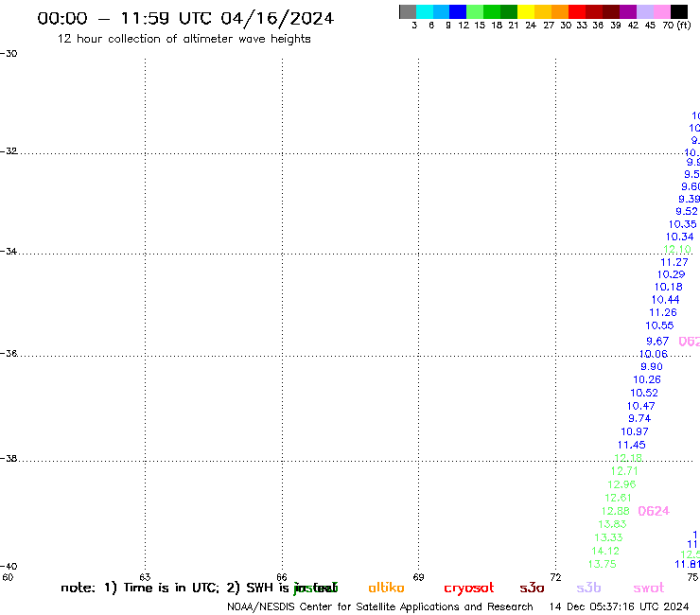
Task: Click the legend label '24'
Action: (531, 26)
